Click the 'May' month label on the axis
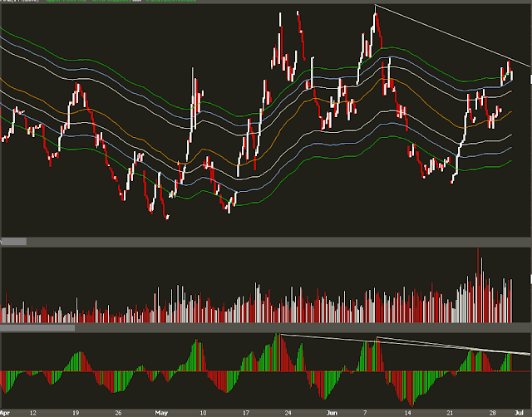The height and width of the screenshot is (417, 532). (161, 413)
